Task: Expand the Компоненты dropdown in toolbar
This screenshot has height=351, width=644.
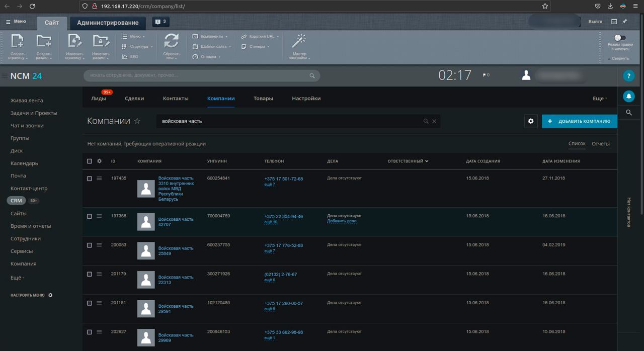Action: point(211,37)
